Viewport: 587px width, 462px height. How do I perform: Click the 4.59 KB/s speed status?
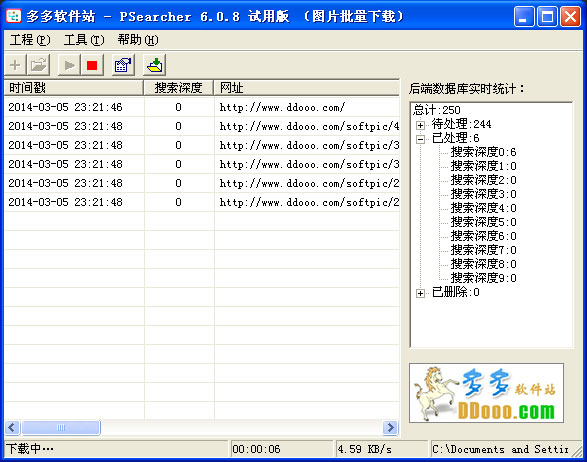coord(364,449)
